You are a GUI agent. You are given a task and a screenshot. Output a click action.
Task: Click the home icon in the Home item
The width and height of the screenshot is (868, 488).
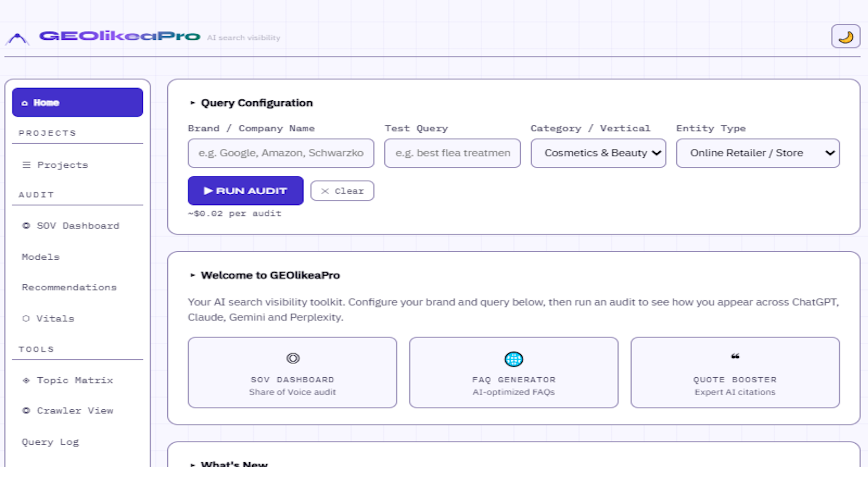[24, 103]
